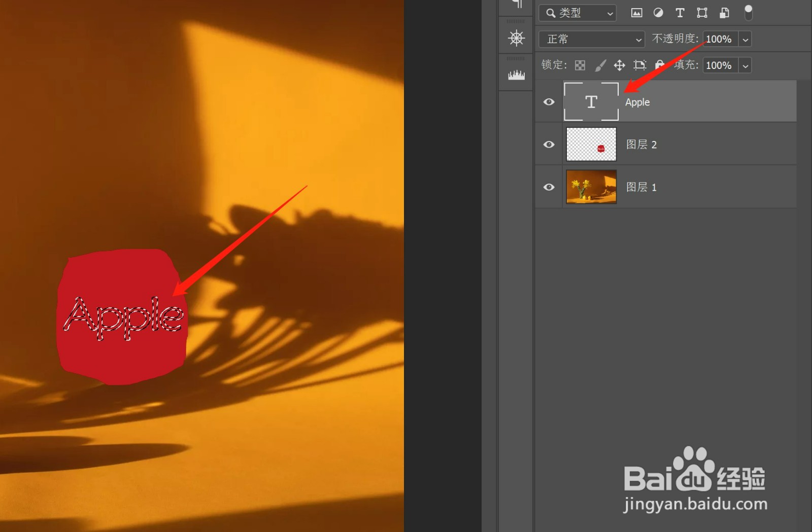The image size is (812, 532).
Task: Click the 不透明度 opacity label
Action: click(675, 39)
